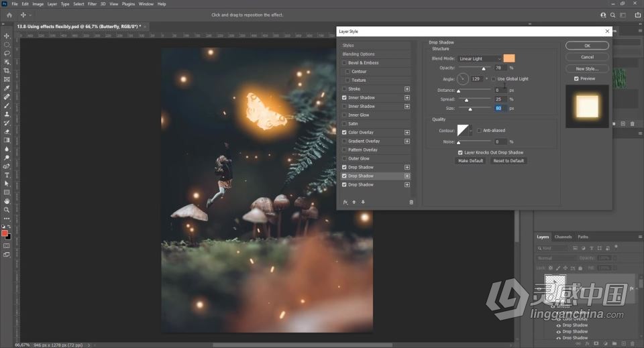Open the search magnifier at top right
The width and height of the screenshot is (644, 348).
coord(612,15)
